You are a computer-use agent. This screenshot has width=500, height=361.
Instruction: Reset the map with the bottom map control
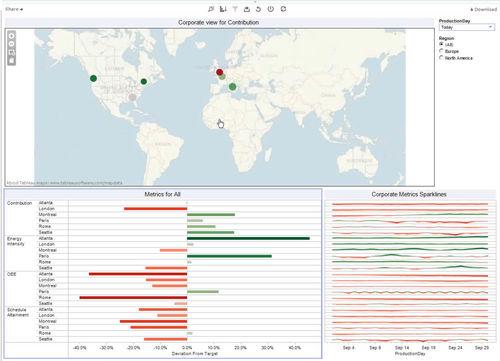click(x=12, y=60)
